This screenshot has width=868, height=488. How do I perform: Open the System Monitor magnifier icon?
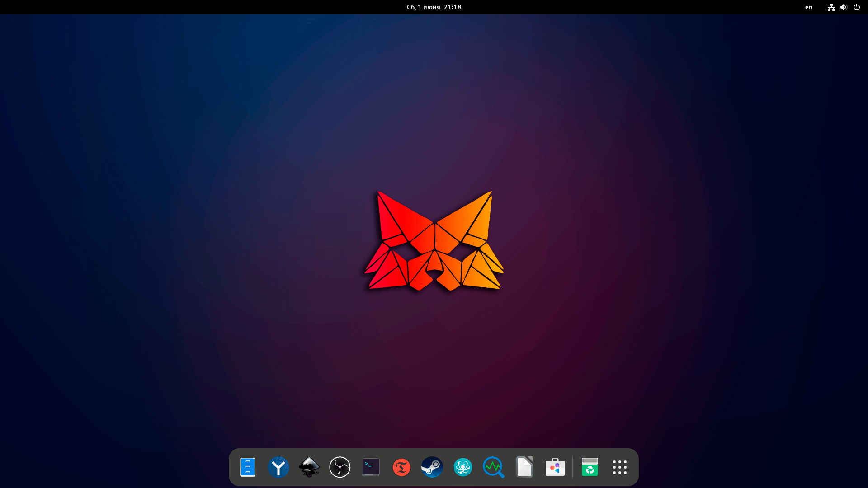[x=494, y=467]
